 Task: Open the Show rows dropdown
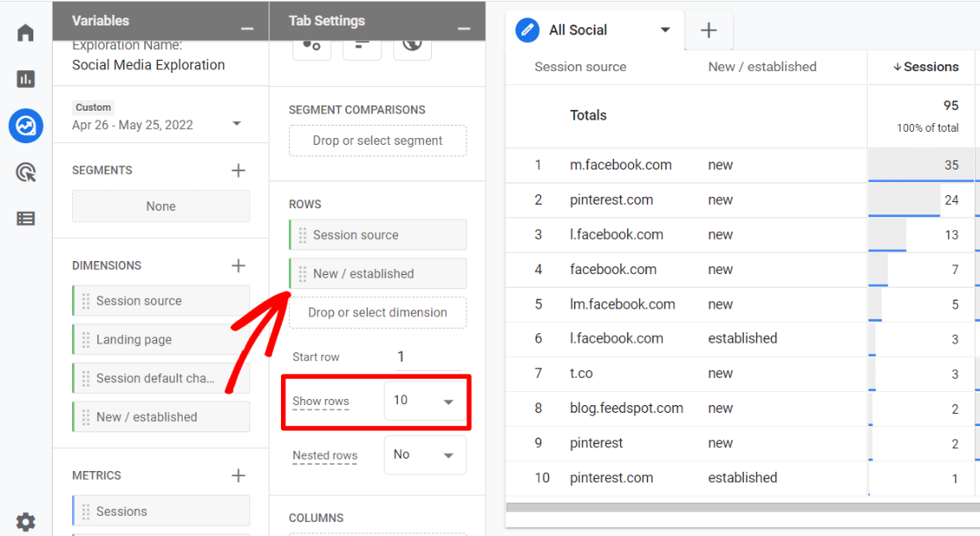[425, 402]
